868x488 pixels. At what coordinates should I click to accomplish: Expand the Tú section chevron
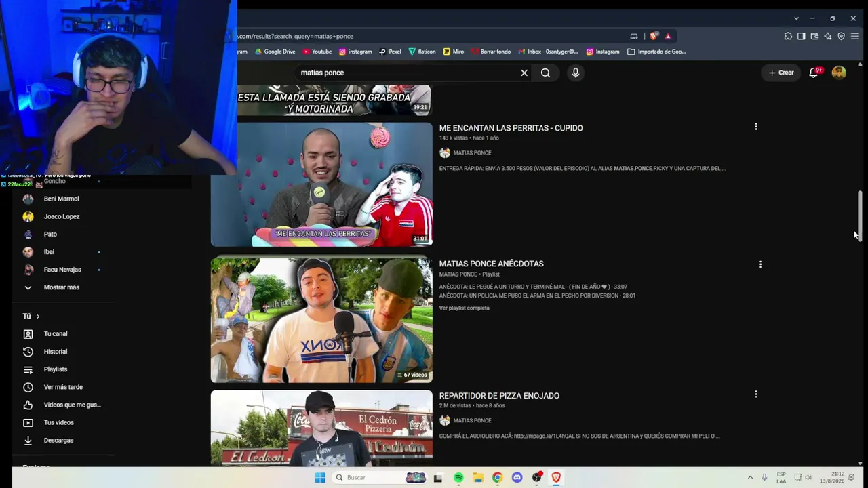[x=38, y=317]
